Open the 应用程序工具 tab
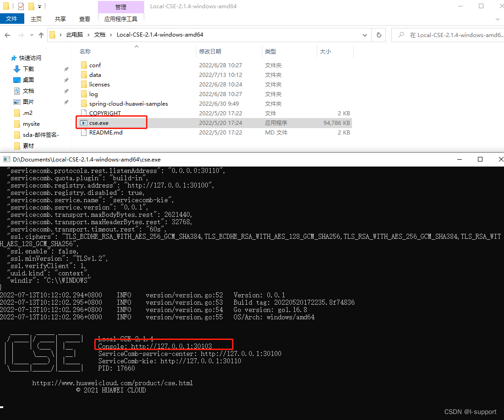The height and width of the screenshot is (420, 504). click(x=121, y=19)
